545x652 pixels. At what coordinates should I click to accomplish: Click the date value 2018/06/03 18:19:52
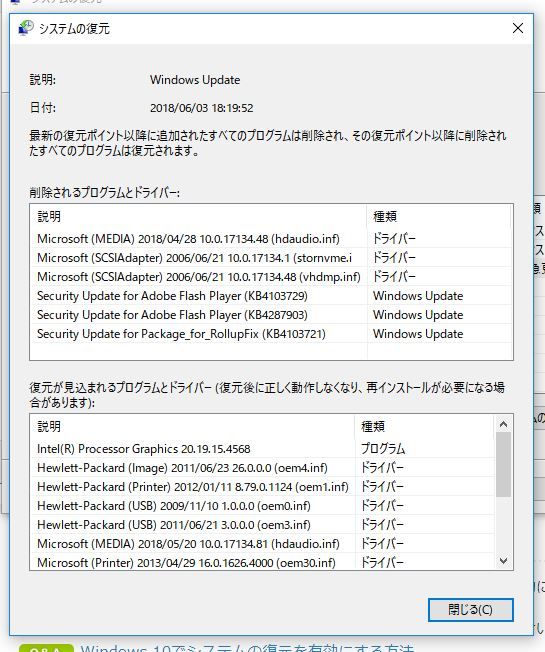(x=202, y=108)
